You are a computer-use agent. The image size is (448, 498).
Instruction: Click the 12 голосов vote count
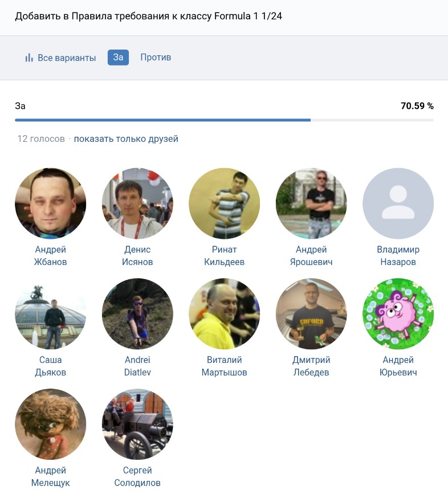pos(41,139)
